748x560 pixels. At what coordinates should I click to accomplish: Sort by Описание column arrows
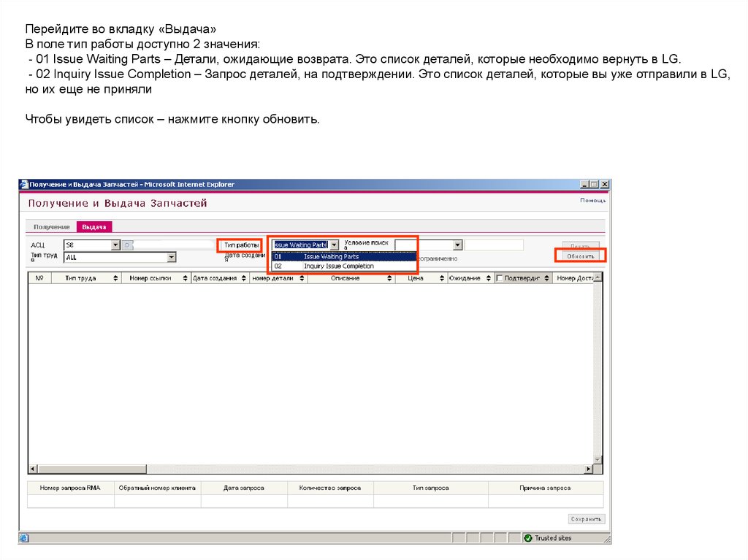click(390, 278)
